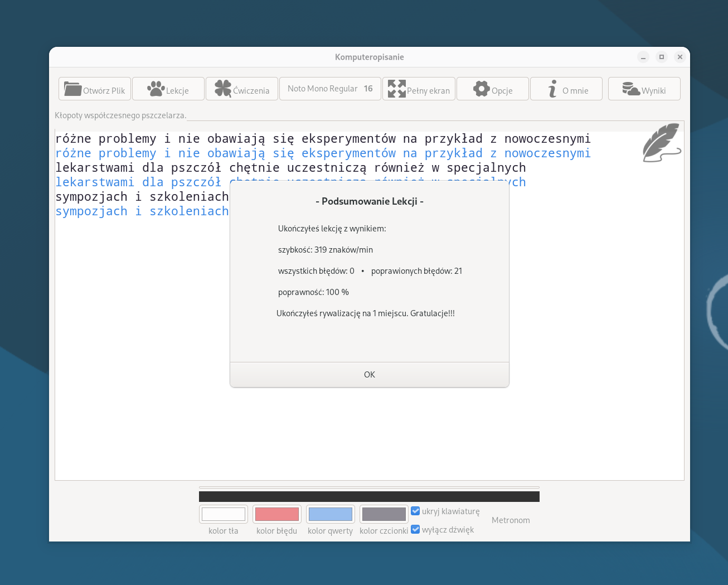Click the poprawionych błędów 21 text
728x585 pixels.
click(416, 271)
